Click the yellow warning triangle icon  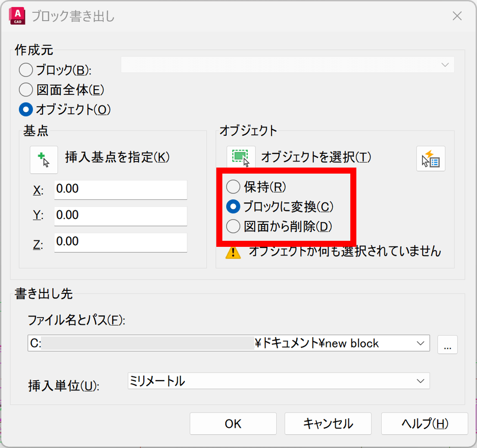(233, 252)
